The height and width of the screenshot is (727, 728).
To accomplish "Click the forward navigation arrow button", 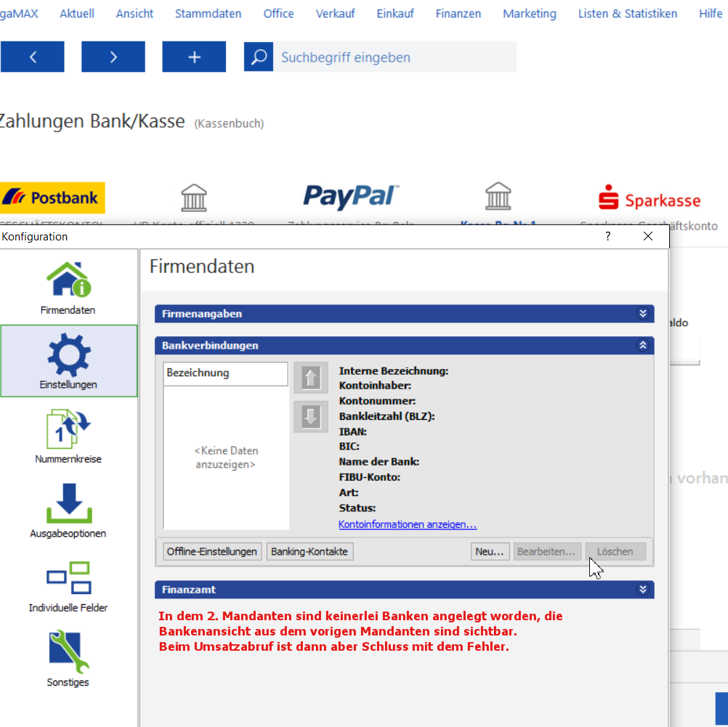I will tap(113, 57).
